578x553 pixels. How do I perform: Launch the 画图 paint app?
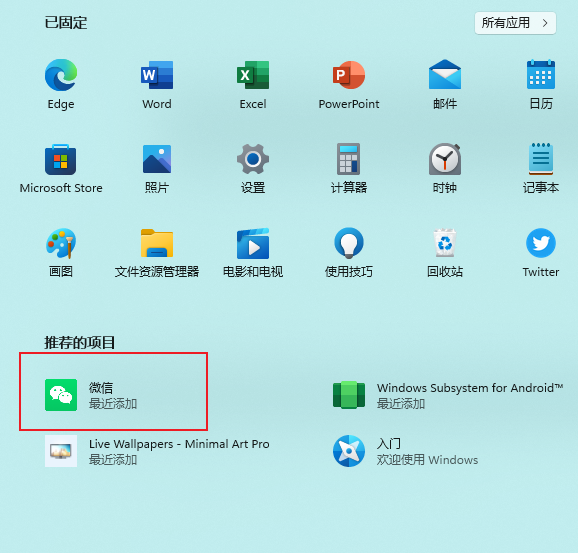click(61, 243)
